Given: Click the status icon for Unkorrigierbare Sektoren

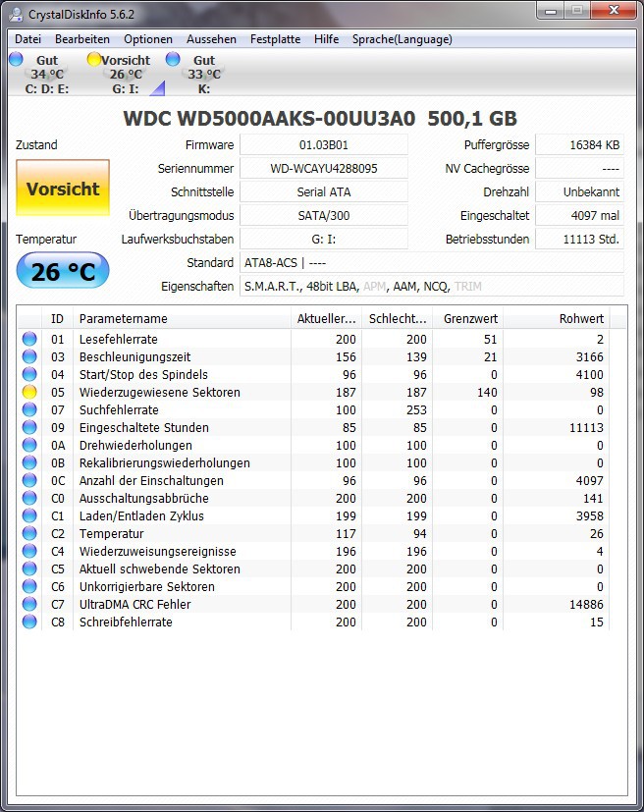Looking at the screenshot, I should pos(29,586).
